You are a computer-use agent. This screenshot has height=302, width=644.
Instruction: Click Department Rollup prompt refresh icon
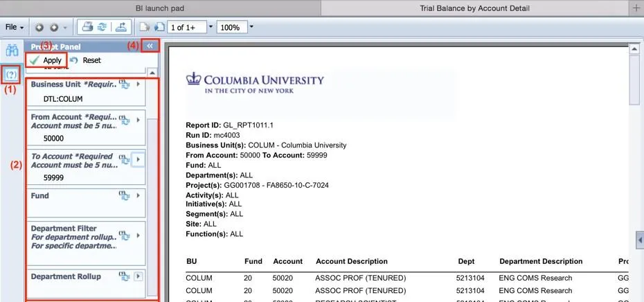[x=125, y=276]
